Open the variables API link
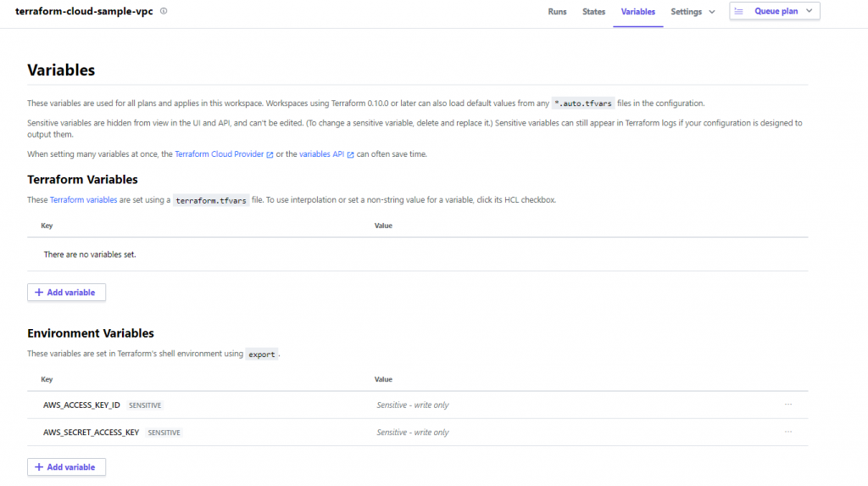This screenshot has width=868, height=486. pos(321,154)
